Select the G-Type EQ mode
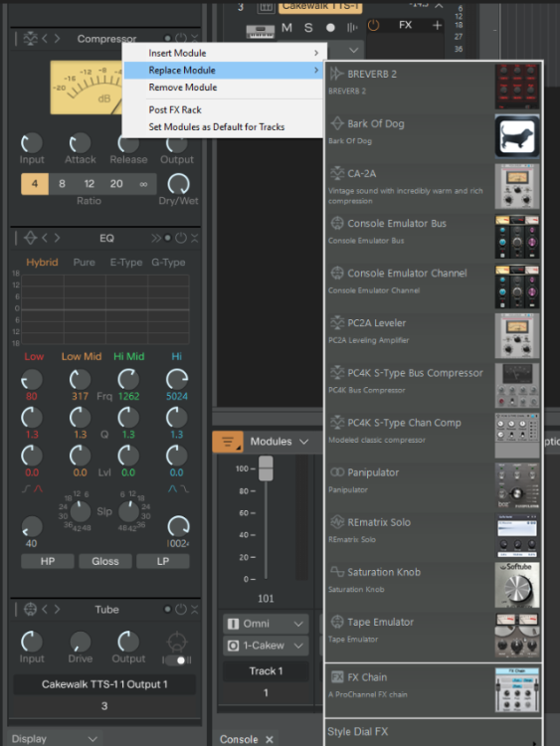560x746 pixels. 168,263
